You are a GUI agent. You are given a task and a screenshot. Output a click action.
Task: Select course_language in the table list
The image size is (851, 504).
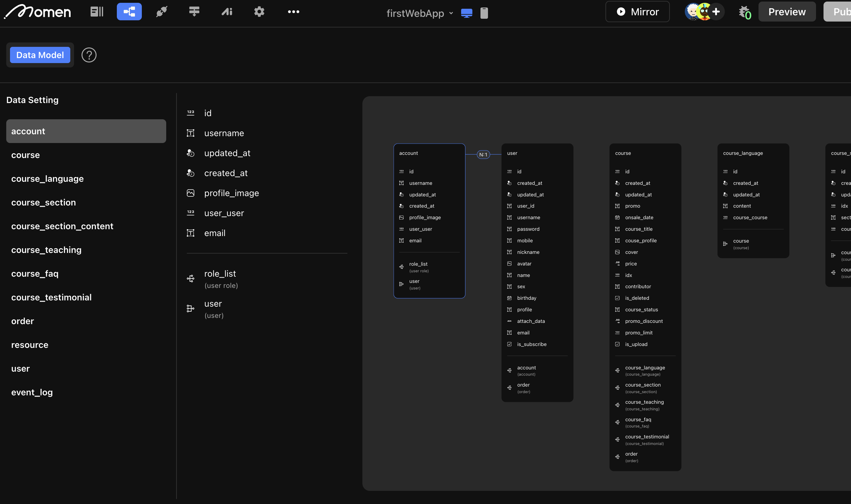click(x=86, y=179)
